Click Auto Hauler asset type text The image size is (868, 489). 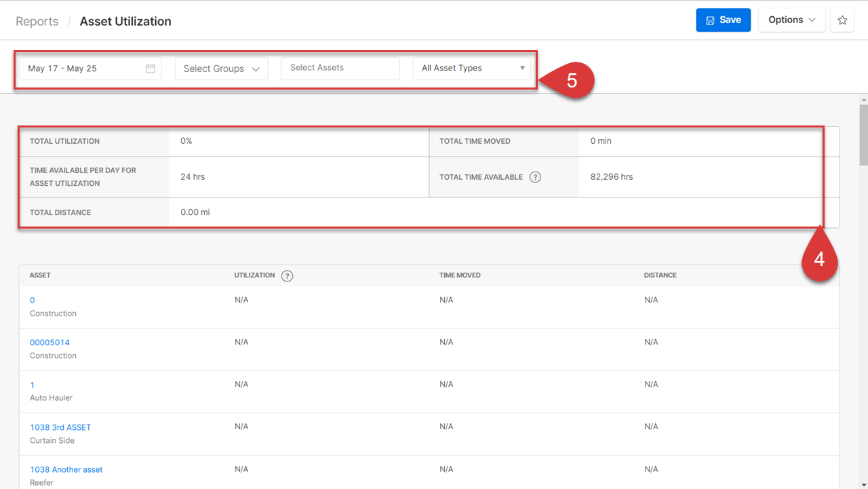51,398
